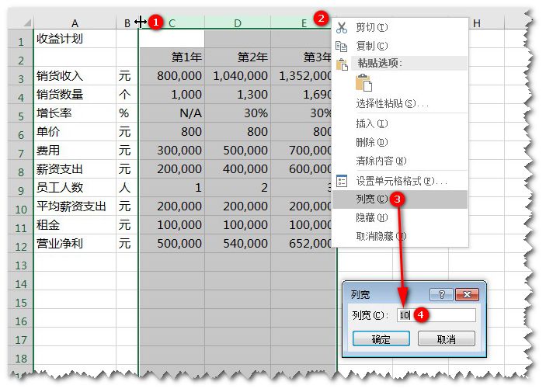Viewport: 546px width, 392px height.
Task: Click the 营业净利 label cell
Action: [75, 243]
